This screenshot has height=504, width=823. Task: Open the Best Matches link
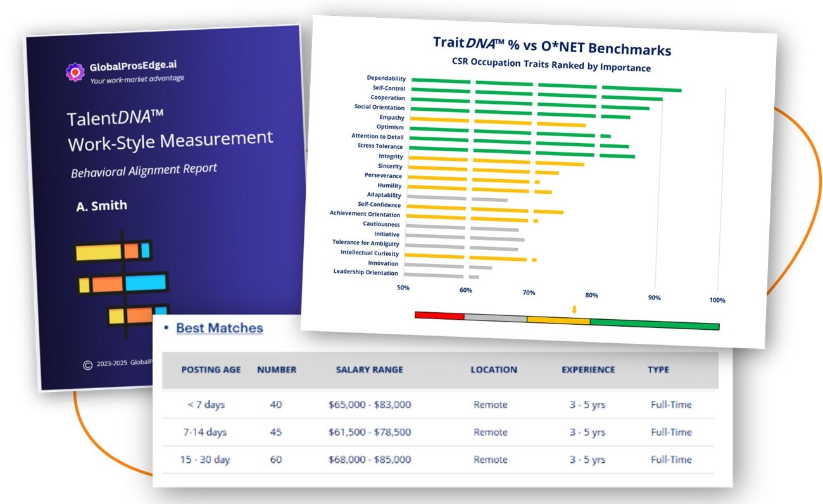point(219,328)
